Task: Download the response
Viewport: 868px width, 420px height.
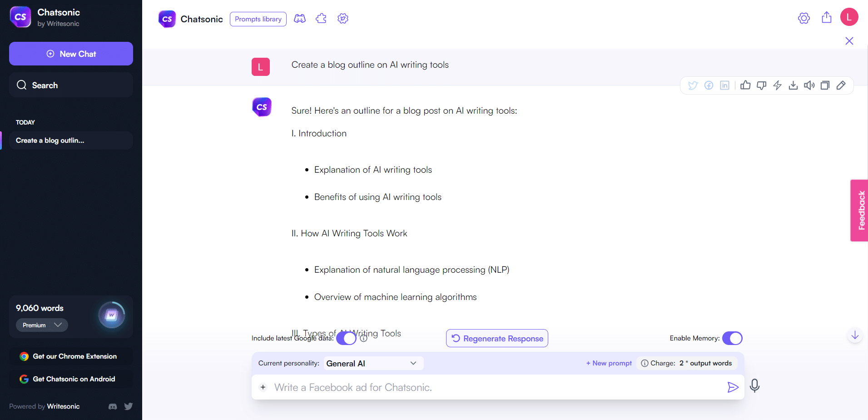Action: pos(793,85)
